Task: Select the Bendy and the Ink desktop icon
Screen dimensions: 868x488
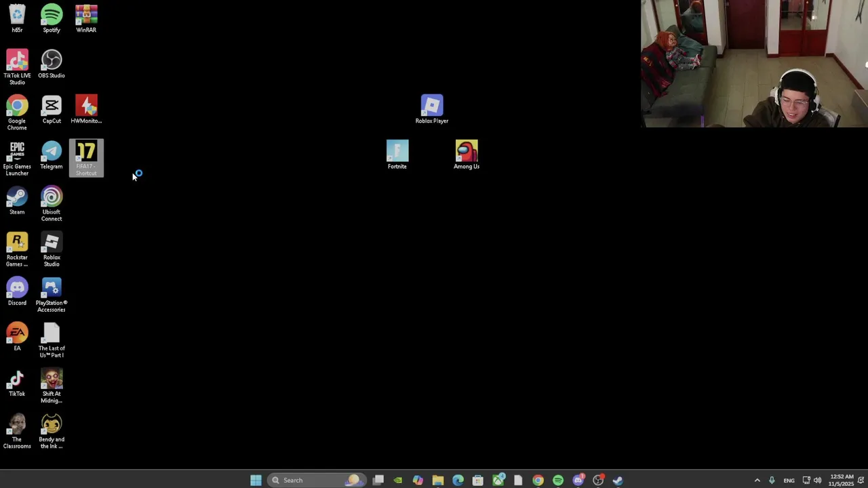Action: 52,430
